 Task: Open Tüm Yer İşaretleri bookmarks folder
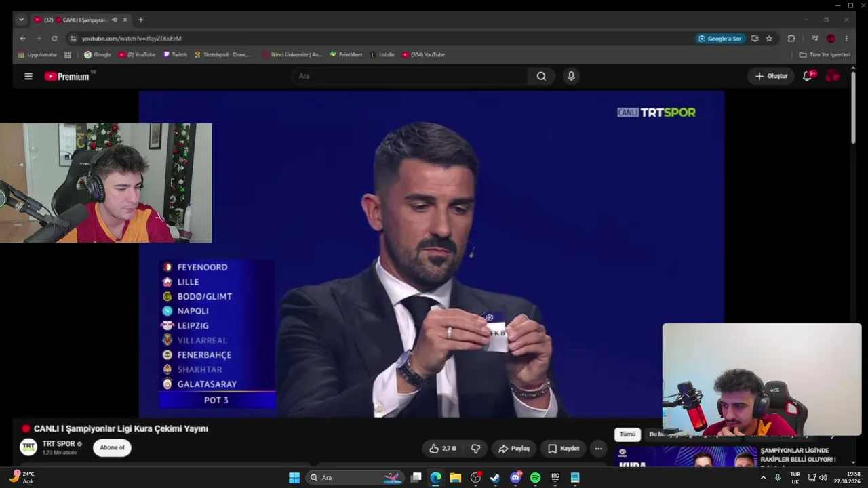825,55
